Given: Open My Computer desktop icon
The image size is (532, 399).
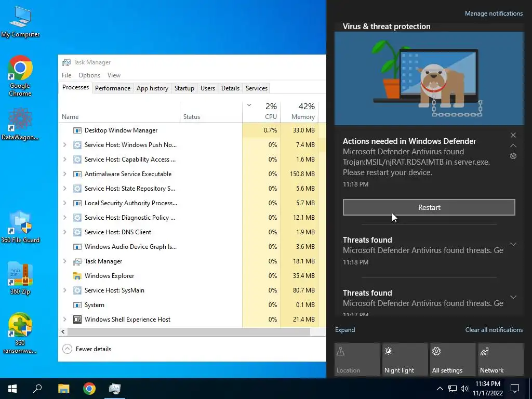Looking at the screenshot, I should click(20, 21).
